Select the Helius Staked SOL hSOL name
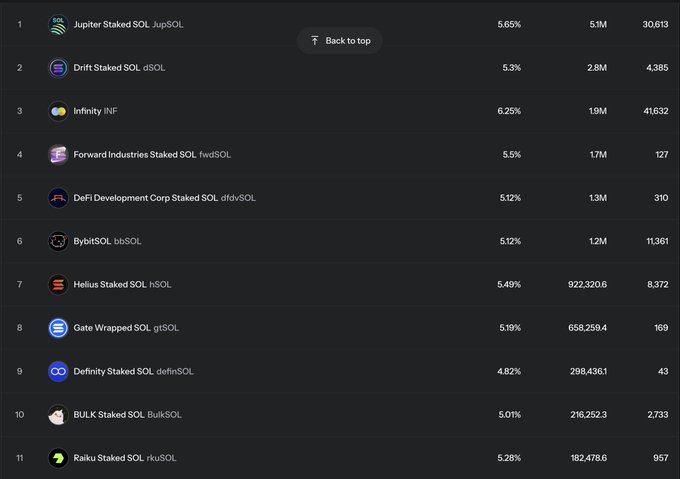 122,285
